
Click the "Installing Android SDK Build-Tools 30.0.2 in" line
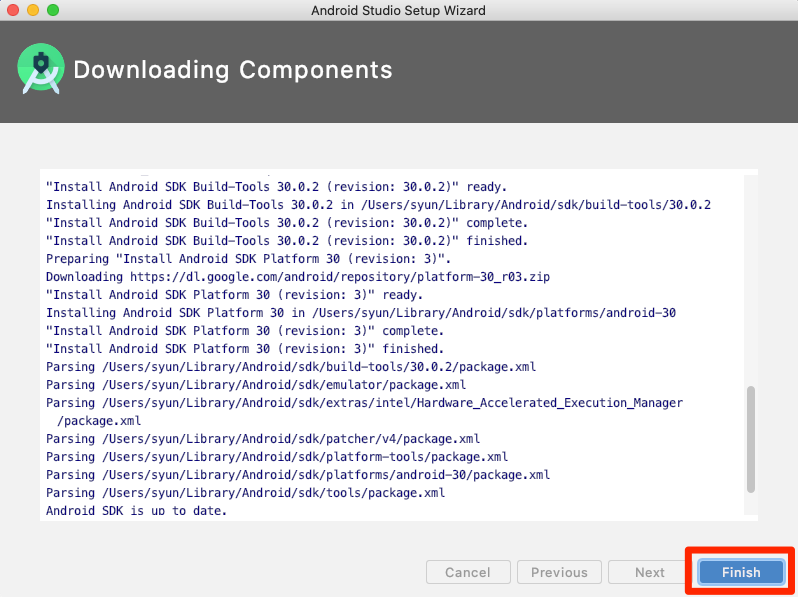click(378, 205)
